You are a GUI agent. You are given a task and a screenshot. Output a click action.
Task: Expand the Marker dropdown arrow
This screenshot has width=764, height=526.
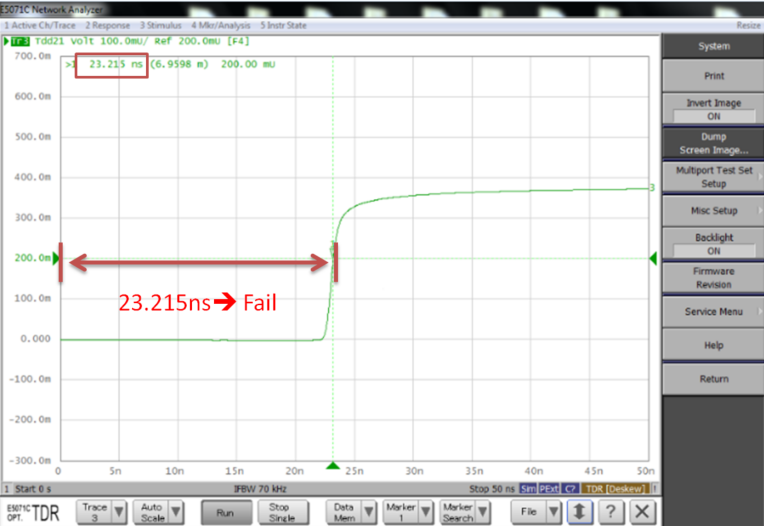tap(426, 512)
